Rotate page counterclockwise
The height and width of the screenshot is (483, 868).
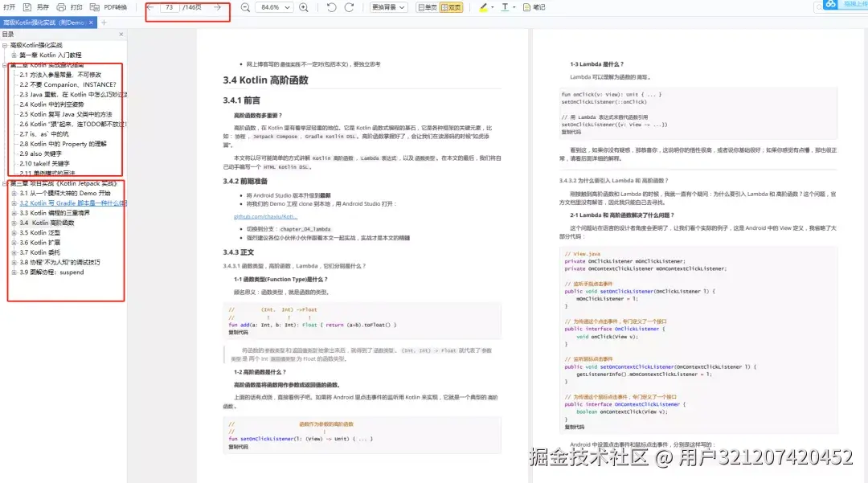pos(331,7)
